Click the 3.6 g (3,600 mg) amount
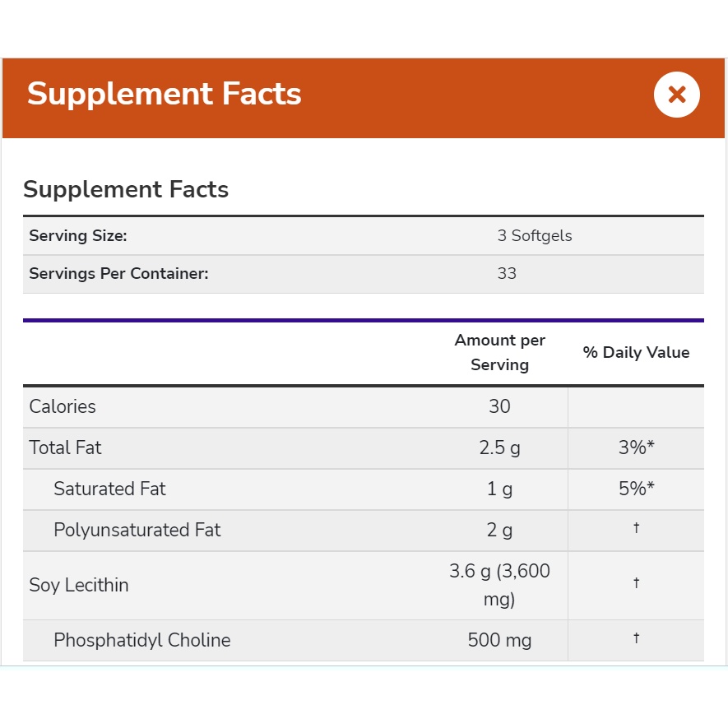Viewport: 728px width, 728px height. 499,585
